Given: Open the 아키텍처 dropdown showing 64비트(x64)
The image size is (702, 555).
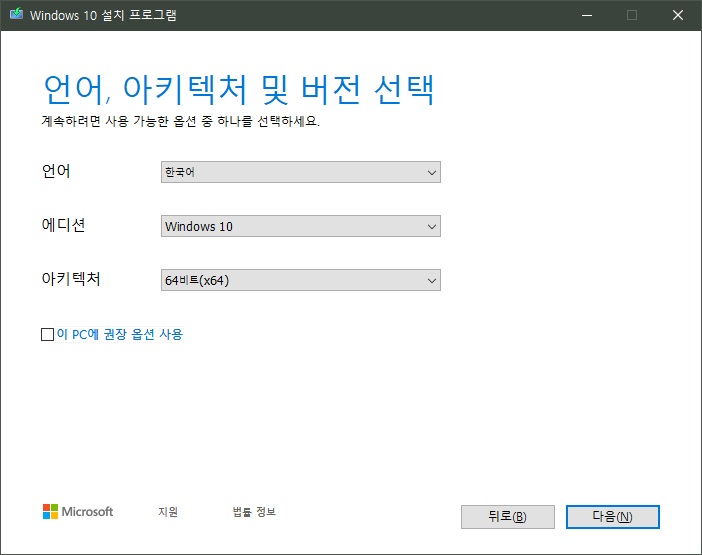Looking at the screenshot, I should coord(301,280).
